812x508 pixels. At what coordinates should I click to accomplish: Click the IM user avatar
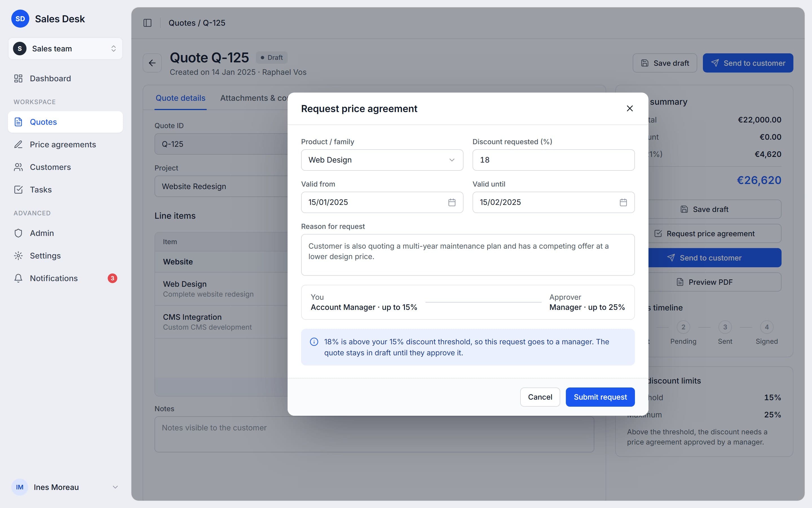coord(20,487)
